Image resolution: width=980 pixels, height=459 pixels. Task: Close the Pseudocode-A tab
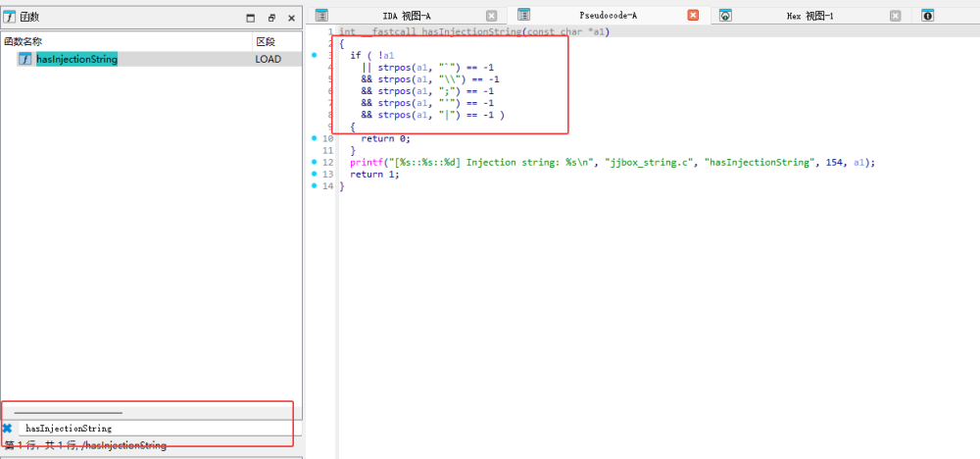click(693, 16)
